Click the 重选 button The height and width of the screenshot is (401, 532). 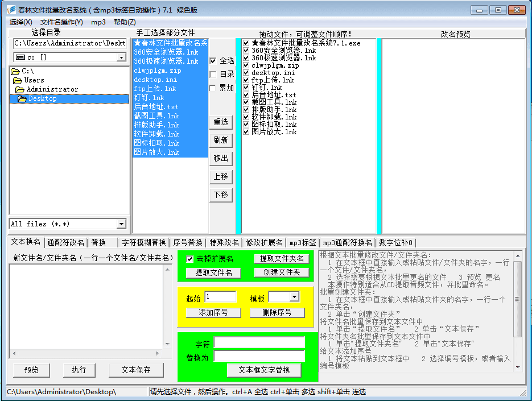221,122
